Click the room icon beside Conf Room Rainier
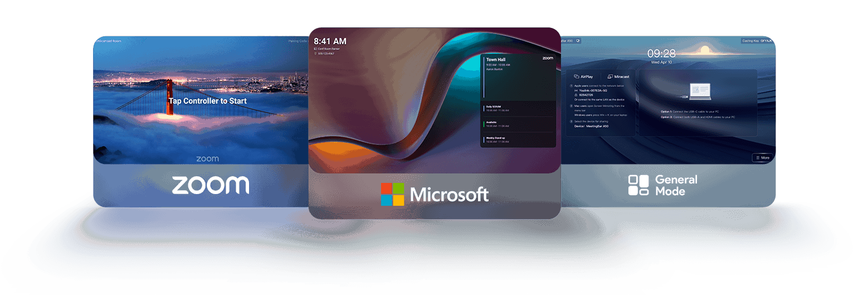The height and width of the screenshot is (295, 868). coord(315,49)
